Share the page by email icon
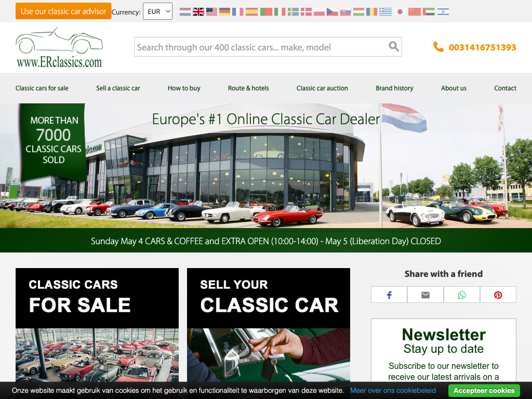Image resolution: width=532 pixels, height=399 pixels. click(425, 295)
